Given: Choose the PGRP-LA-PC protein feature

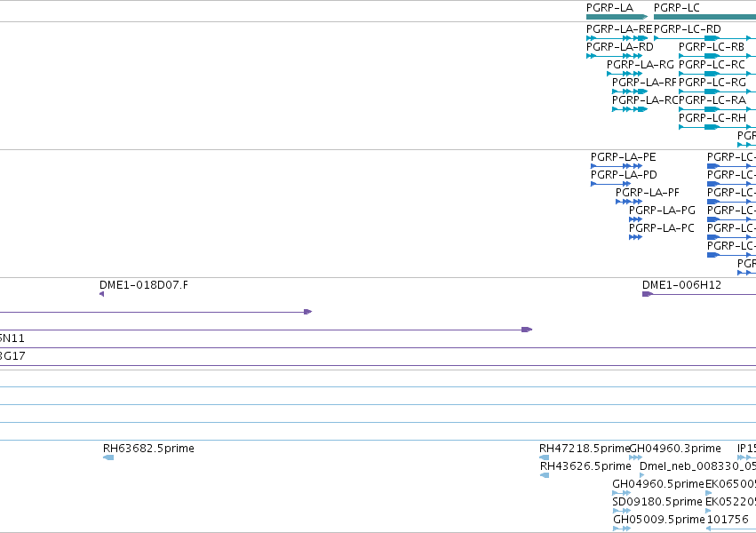Looking at the screenshot, I should (635, 237).
